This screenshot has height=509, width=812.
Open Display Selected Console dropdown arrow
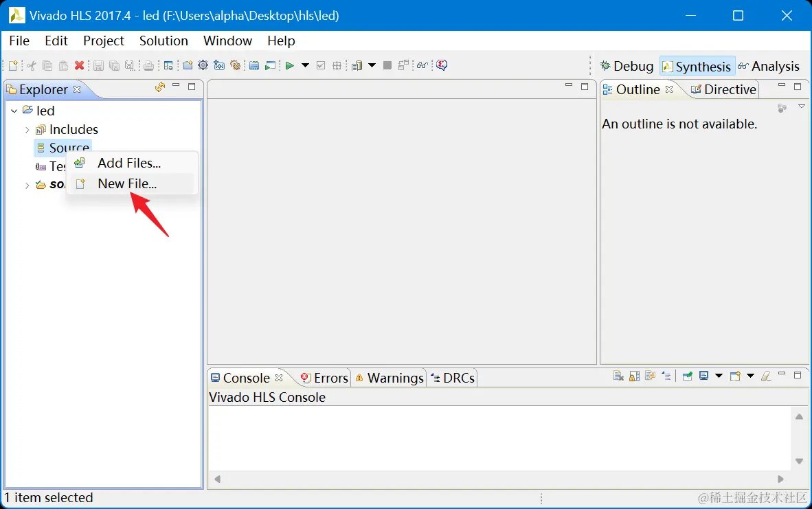click(719, 376)
